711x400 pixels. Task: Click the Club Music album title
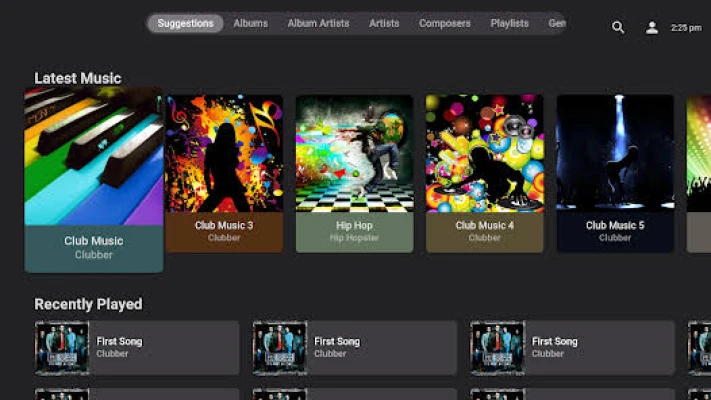(x=93, y=241)
